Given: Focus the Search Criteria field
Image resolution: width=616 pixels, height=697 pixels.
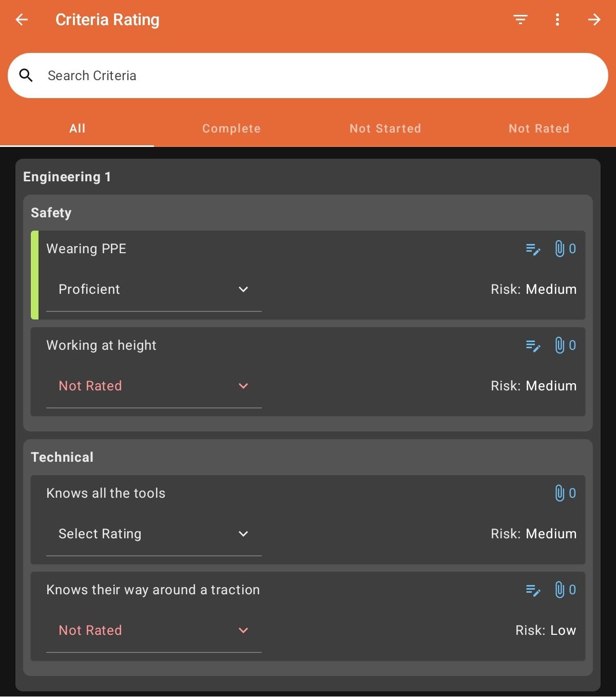Looking at the screenshot, I should 308,76.
